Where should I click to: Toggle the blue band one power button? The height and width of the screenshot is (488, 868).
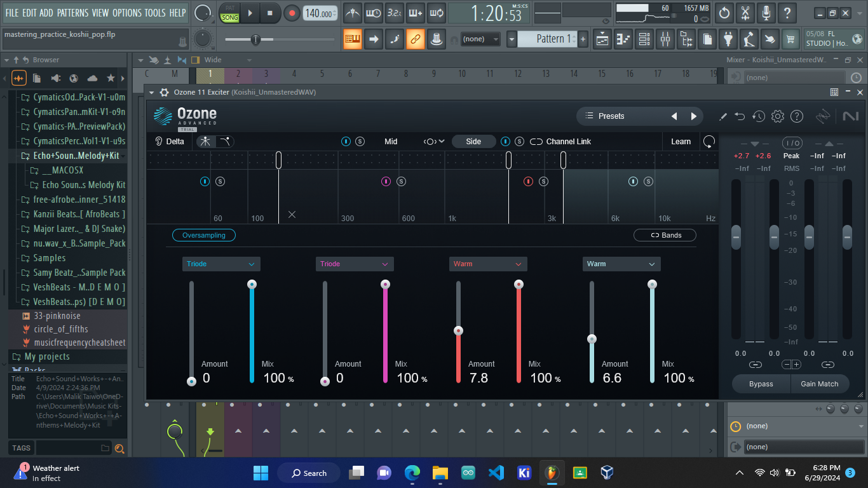click(205, 182)
